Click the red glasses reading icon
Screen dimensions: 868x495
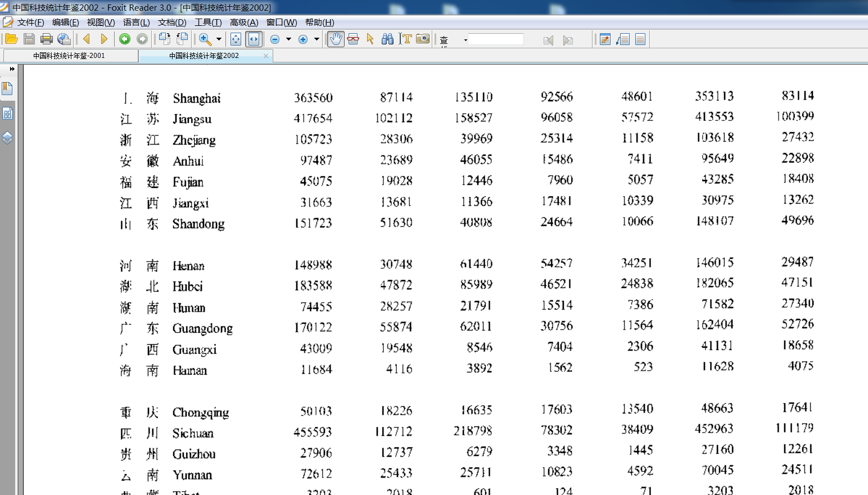(353, 39)
